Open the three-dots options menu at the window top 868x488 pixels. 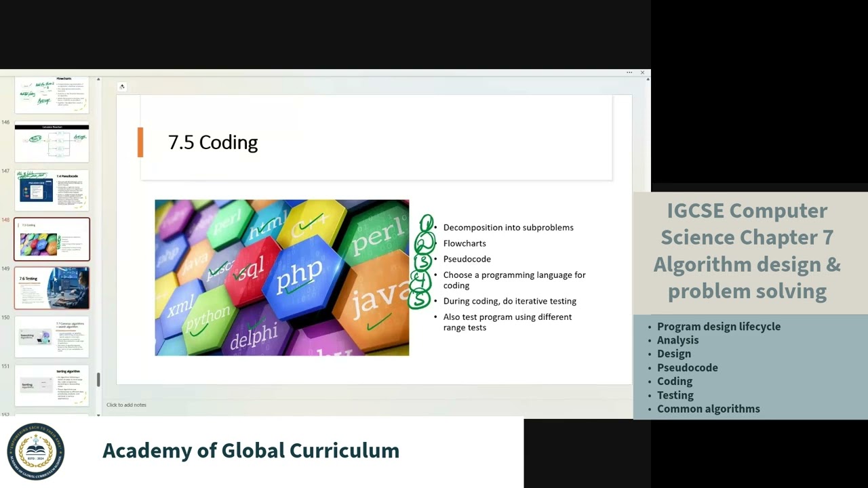point(629,73)
